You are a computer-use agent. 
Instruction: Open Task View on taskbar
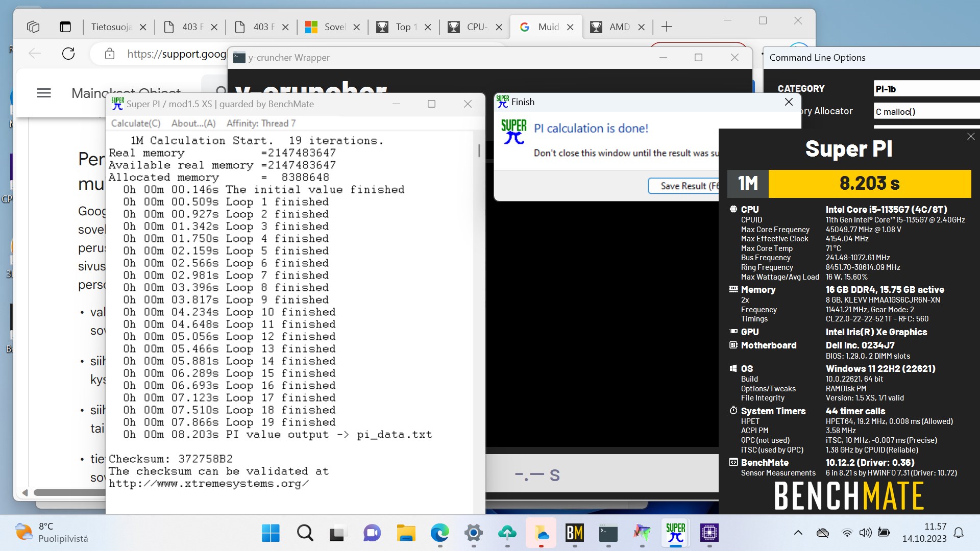tap(338, 533)
